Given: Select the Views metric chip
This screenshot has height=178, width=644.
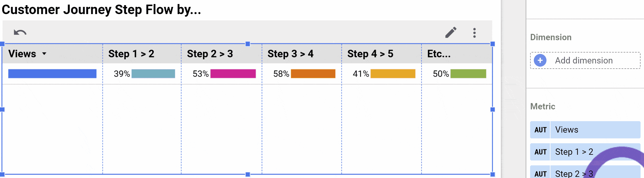Looking at the screenshot, I should point(585,130).
